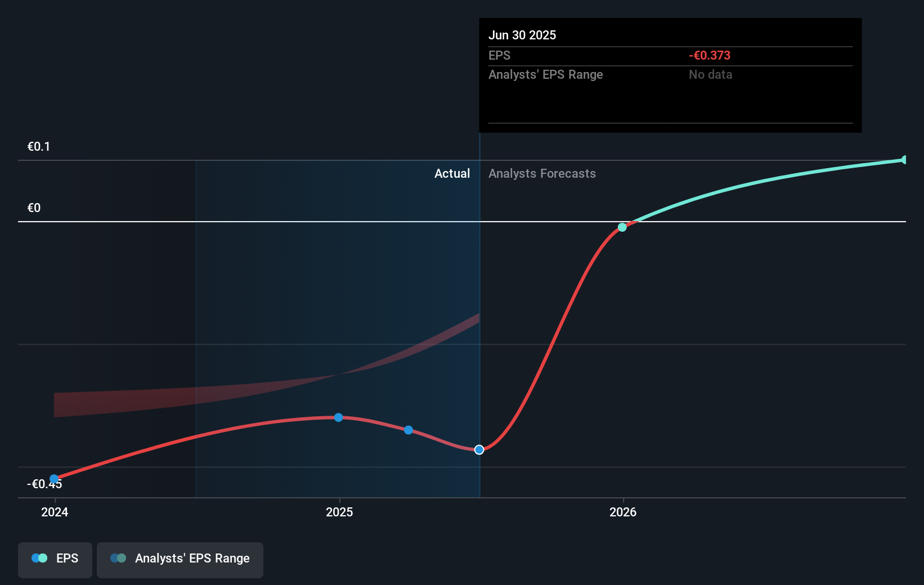Click the -€0.373 EPS value in tooltip
This screenshot has width=924, height=585.
tap(710, 55)
